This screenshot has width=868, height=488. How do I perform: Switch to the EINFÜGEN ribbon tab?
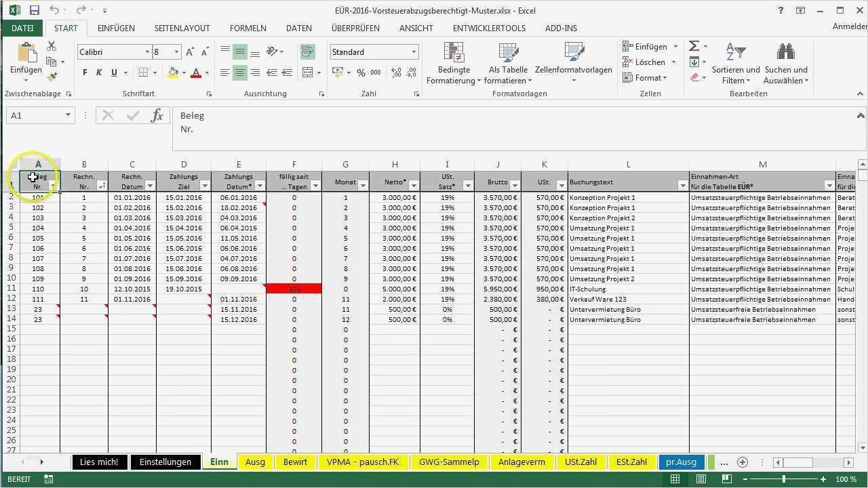click(116, 28)
